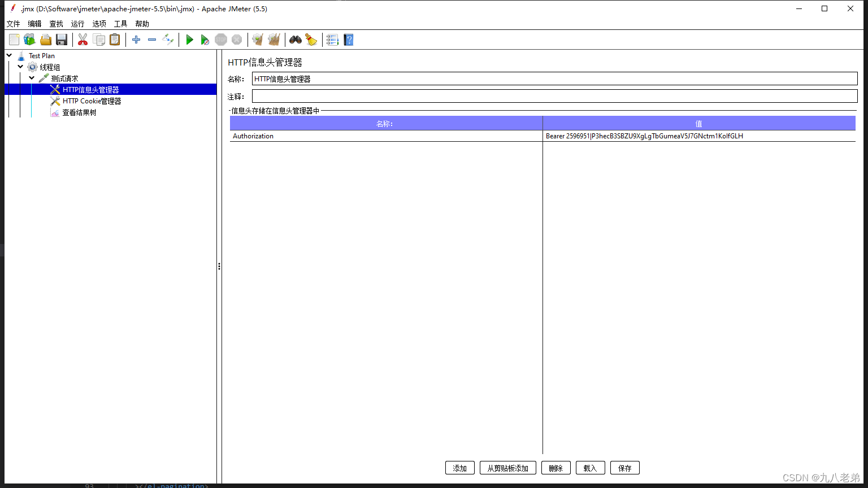868x488 pixels.
Task: Select HTTP Cookie管理器 in the tree
Action: pyautogui.click(x=92, y=101)
